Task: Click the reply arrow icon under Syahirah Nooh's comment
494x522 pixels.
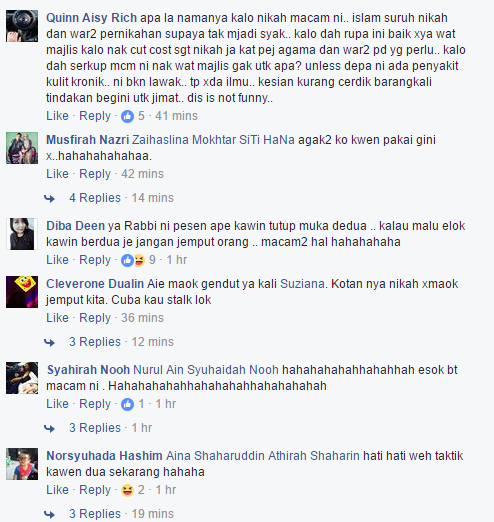Action: 49,429
